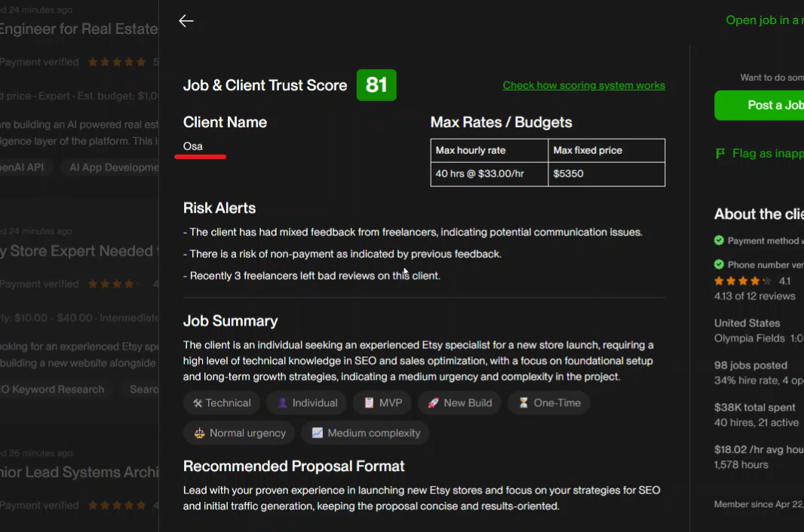Click the Medium complexity tag chip

365,433
